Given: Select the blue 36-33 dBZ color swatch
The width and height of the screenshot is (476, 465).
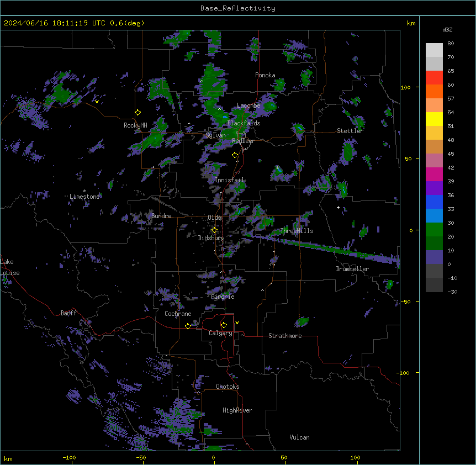Looking at the screenshot, I should (434, 202).
